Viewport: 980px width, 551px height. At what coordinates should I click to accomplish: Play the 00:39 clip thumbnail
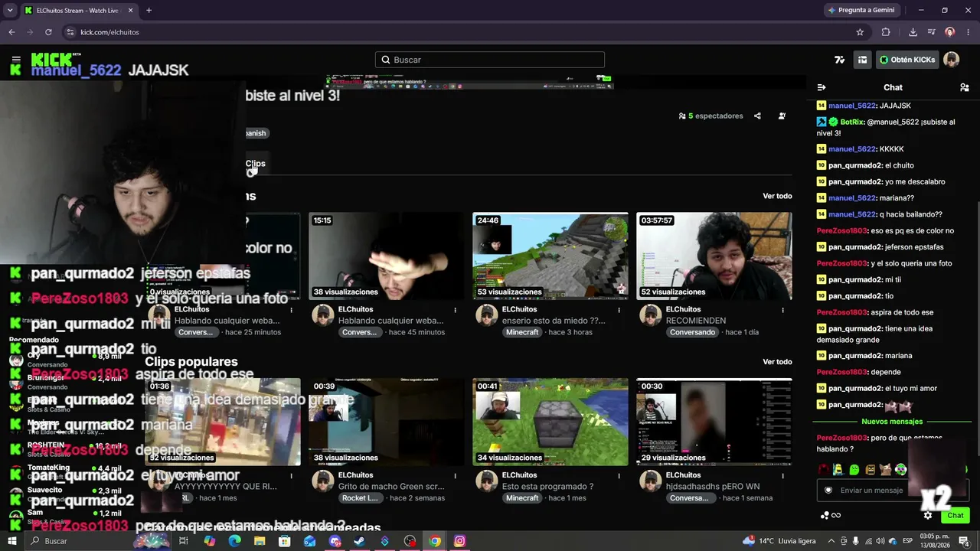pyautogui.click(x=387, y=422)
